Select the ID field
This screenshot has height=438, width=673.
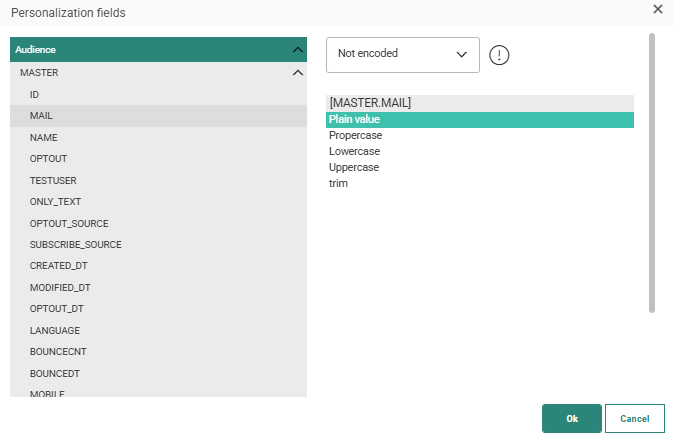coord(35,94)
